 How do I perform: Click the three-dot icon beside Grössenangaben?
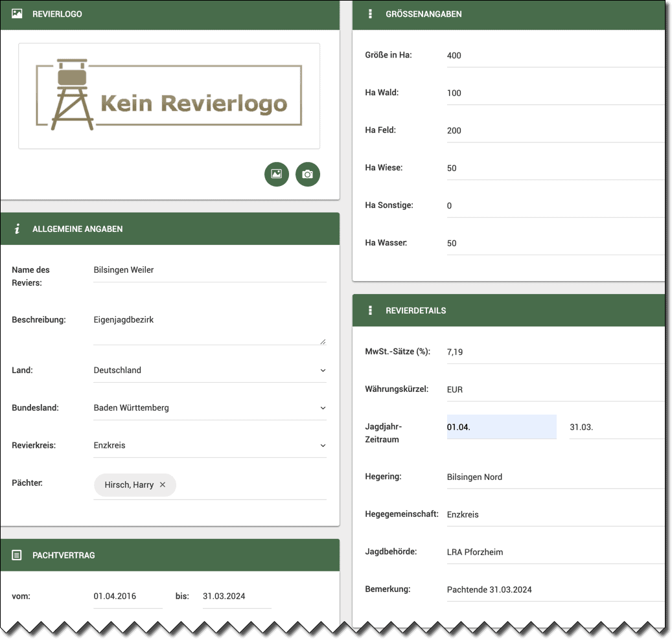(x=370, y=14)
